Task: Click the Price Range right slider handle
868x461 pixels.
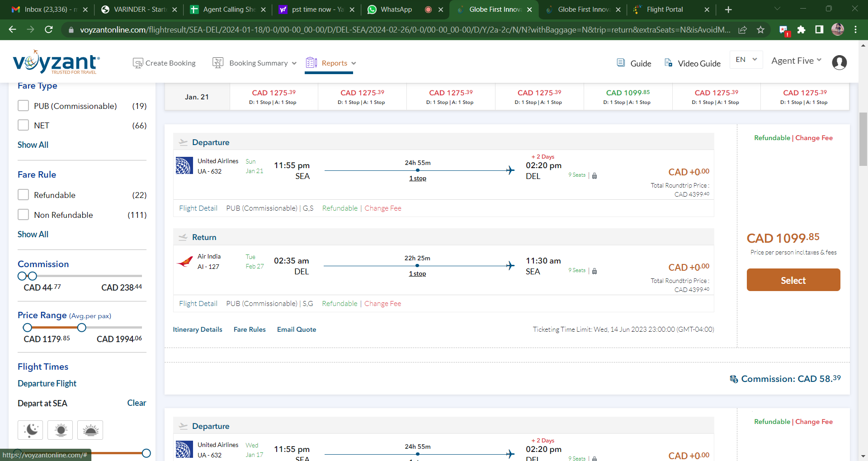Action: [82, 327]
